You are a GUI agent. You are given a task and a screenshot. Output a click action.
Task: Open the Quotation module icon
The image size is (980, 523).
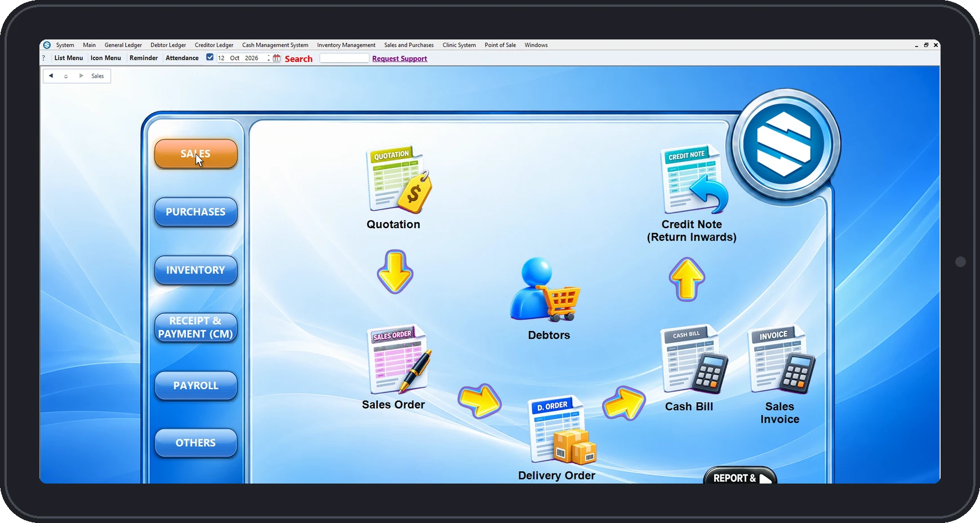point(399,179)
